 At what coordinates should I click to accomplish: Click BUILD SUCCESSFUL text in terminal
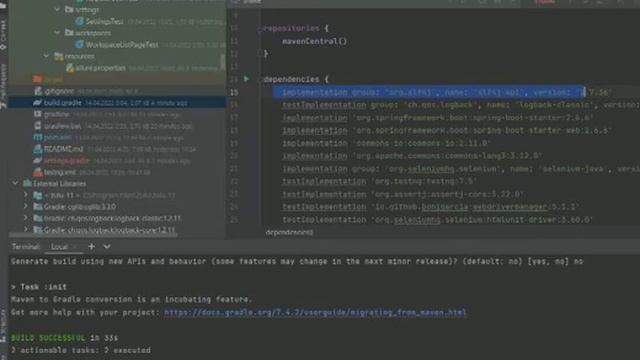point(48,338)
